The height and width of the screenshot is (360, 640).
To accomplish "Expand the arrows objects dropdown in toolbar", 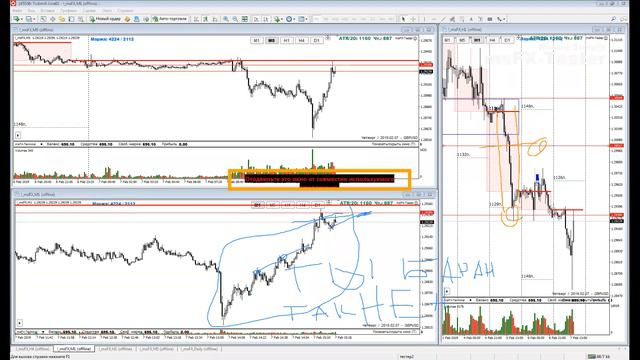I will 505,19.
